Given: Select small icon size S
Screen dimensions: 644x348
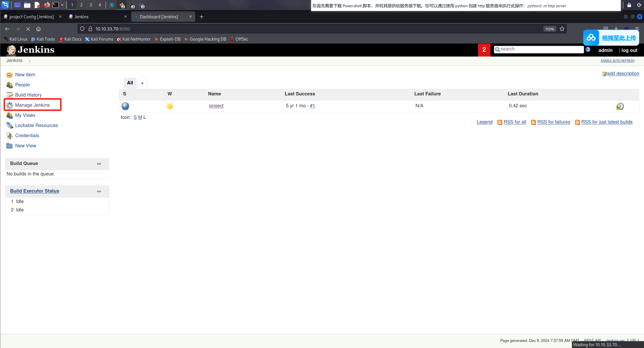Looking at the screenshot, I should [135, 117].
